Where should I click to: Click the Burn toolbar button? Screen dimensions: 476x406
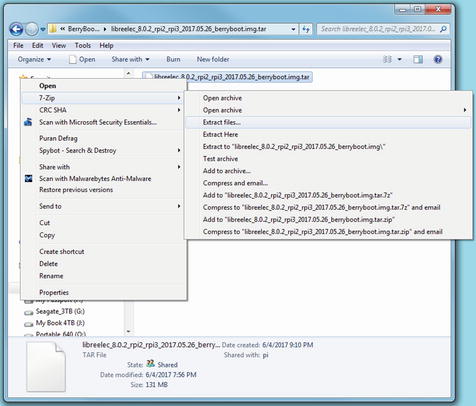[x=173, y=59]
